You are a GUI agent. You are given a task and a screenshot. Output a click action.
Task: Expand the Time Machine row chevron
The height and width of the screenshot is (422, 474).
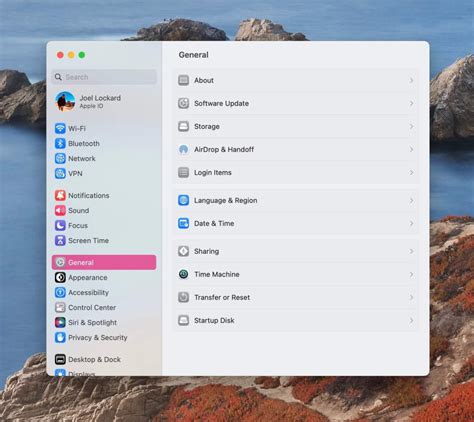coord(411,274)
